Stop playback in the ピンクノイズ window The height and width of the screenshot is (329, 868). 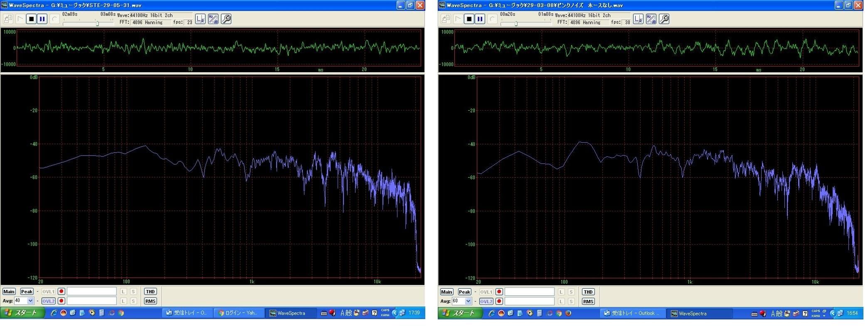(x=469, y=19)
